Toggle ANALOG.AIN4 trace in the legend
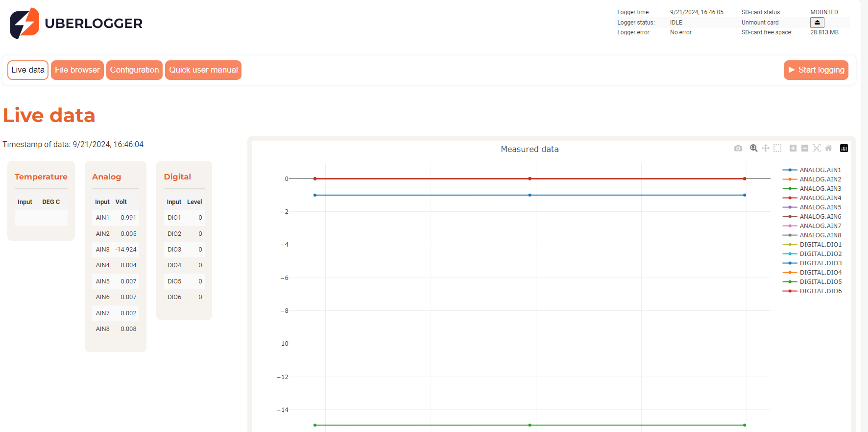Viewport: 868px width, 432px height. (812, 198)
